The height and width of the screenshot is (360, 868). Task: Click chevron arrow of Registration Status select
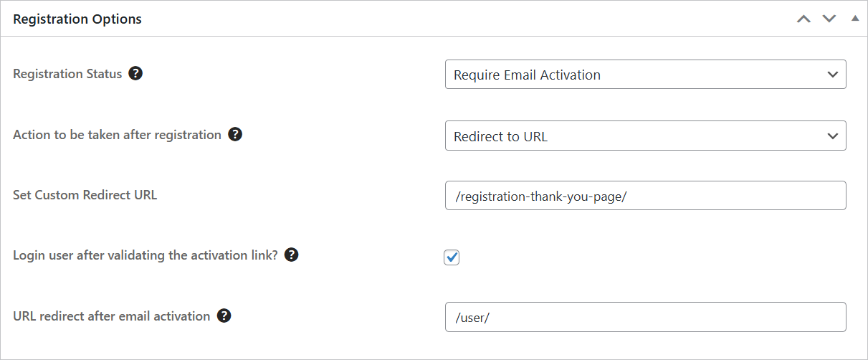click(x=832, y=75)
